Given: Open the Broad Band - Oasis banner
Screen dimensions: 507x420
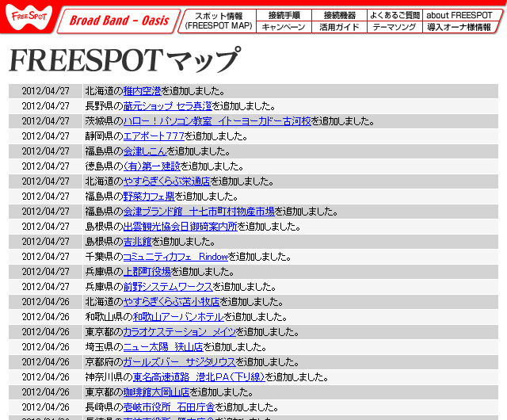Looking at the screenshot, I should 119,21.
